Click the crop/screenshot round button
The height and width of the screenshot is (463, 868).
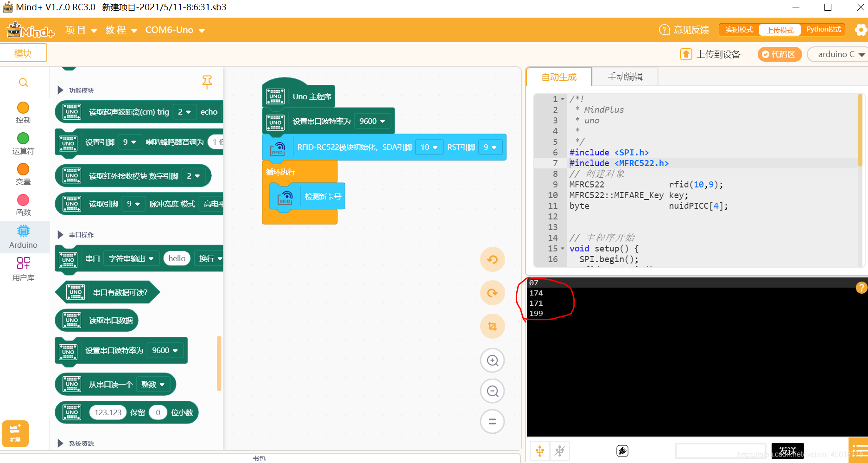click(x=492, y=326)
